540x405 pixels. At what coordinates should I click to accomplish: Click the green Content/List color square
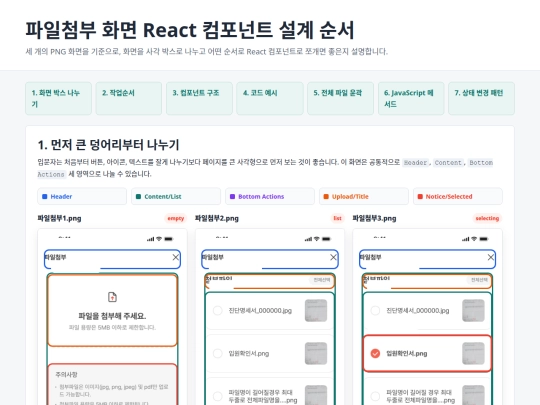click(138, 197)
